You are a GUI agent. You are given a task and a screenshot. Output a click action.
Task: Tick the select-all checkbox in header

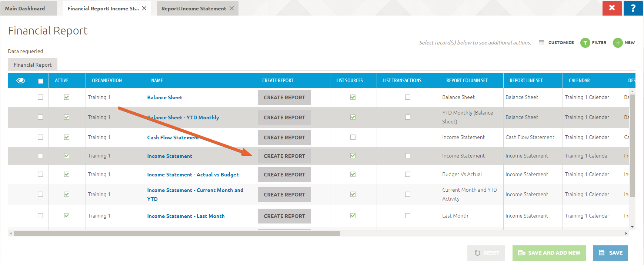click(41, 81)
